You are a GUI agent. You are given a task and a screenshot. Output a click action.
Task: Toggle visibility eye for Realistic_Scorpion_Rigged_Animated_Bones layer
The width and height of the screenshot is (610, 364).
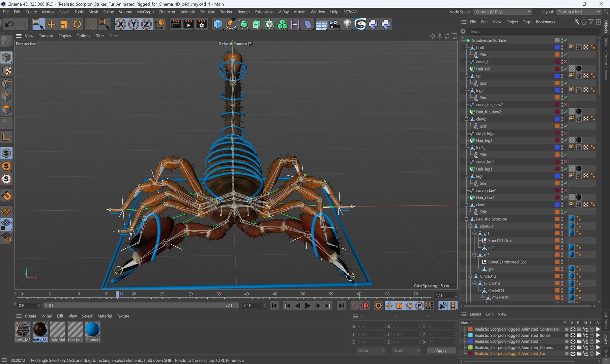(573, 335)
